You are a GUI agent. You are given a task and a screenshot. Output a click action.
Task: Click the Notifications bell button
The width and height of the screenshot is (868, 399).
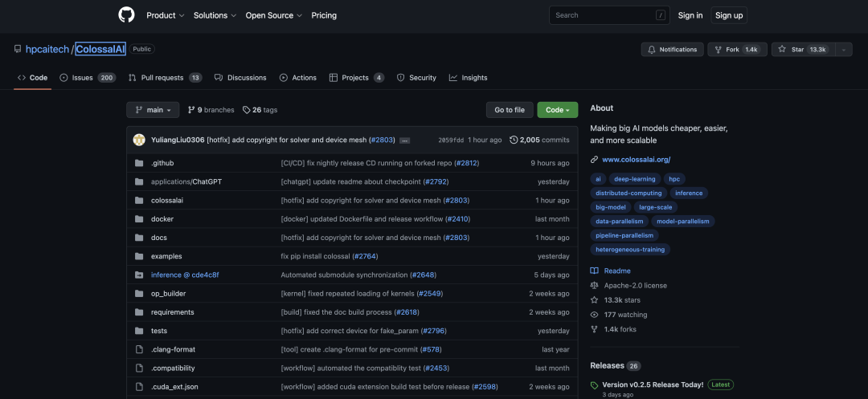click(673, 49)
